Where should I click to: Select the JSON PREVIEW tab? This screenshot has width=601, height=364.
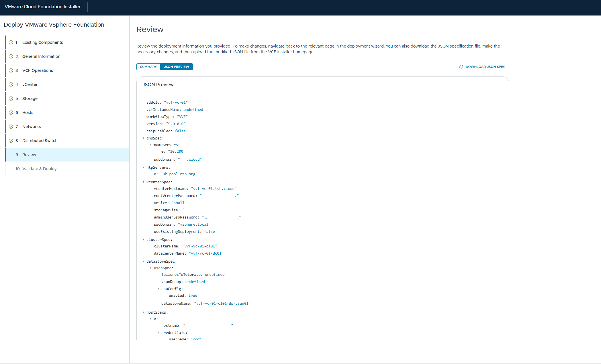point(176,67)
